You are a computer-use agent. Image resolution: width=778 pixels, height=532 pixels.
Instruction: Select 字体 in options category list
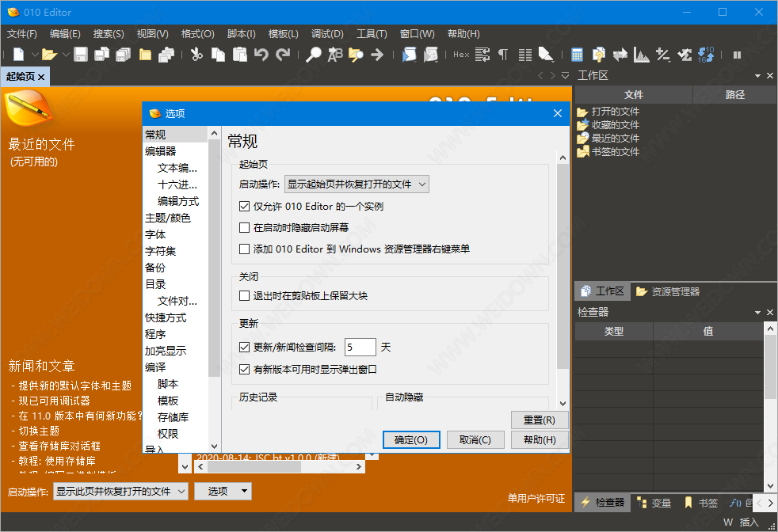pos(155,234)
